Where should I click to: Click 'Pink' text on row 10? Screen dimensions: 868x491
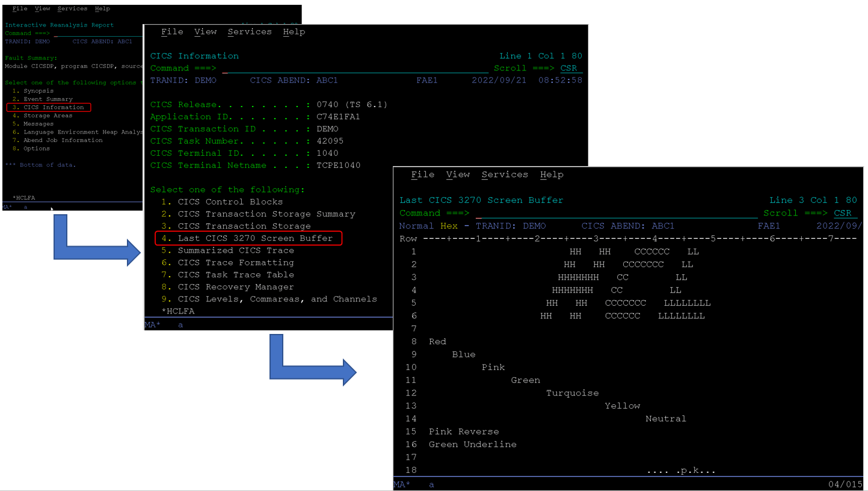point(493,367)
